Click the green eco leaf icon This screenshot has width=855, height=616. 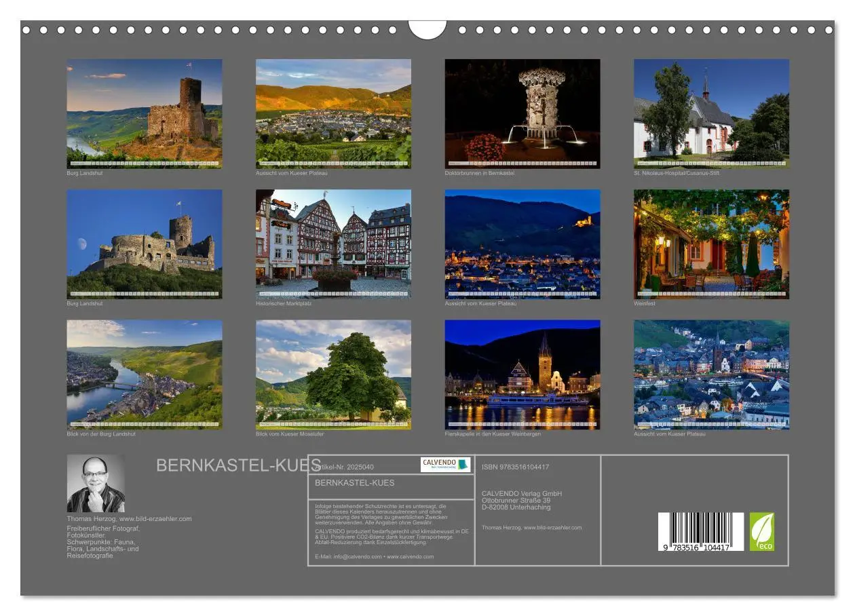(761, 531)
